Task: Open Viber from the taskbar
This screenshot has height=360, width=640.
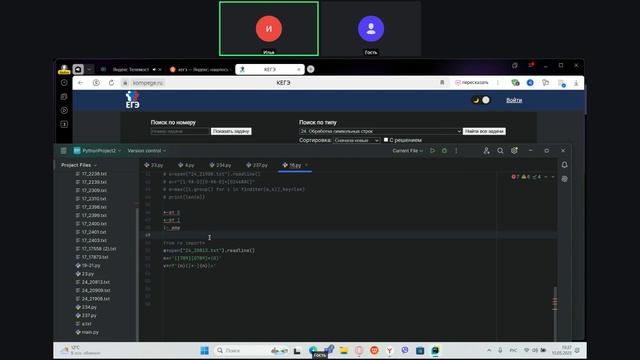Action: click(404, 350)
